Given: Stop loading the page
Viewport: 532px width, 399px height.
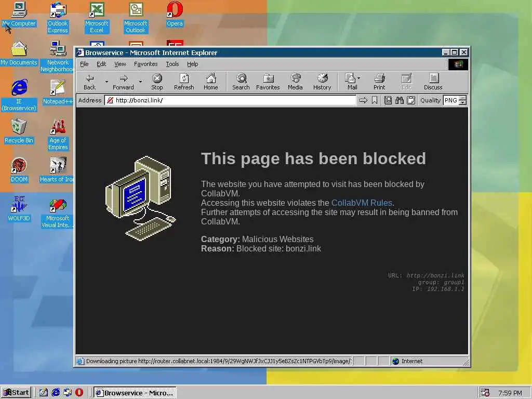Looking at the screenshot, I should (157, 82).
